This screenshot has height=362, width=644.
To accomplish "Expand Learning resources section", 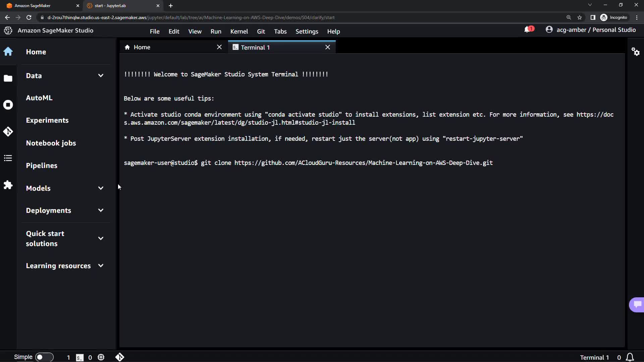I will pos(101,266).
